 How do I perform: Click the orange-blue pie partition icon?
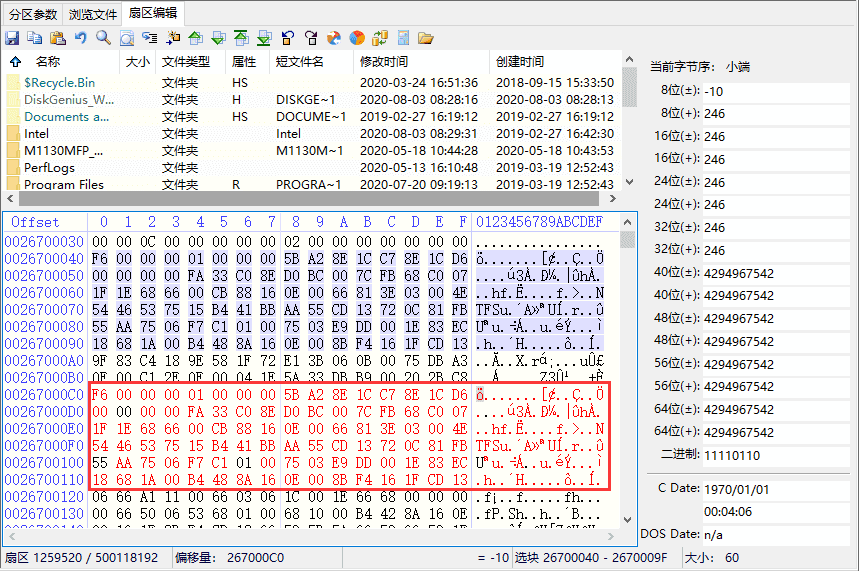pos(357,38)
